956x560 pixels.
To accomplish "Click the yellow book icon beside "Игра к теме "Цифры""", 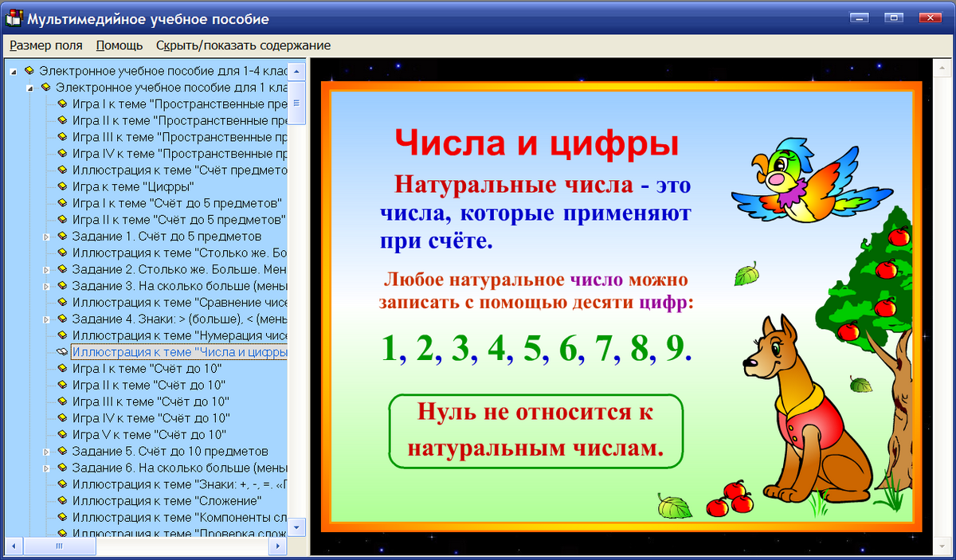I will click(62, 186).
